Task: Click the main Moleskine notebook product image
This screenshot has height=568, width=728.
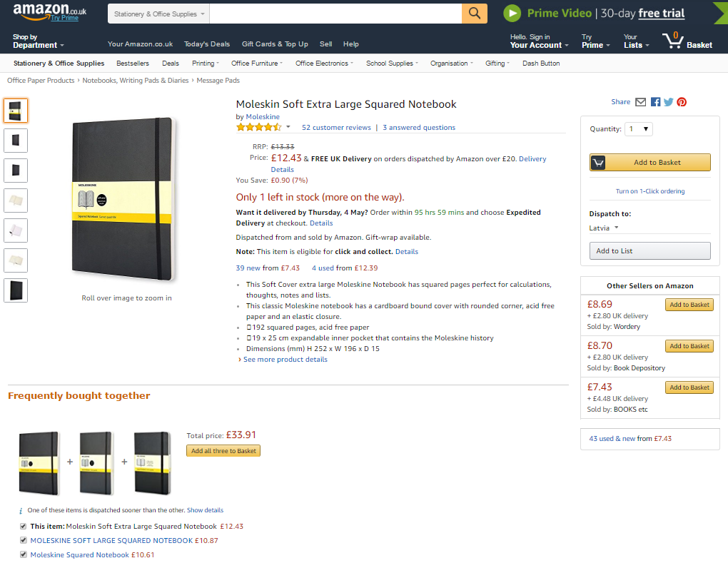Action: pos(124,199)
